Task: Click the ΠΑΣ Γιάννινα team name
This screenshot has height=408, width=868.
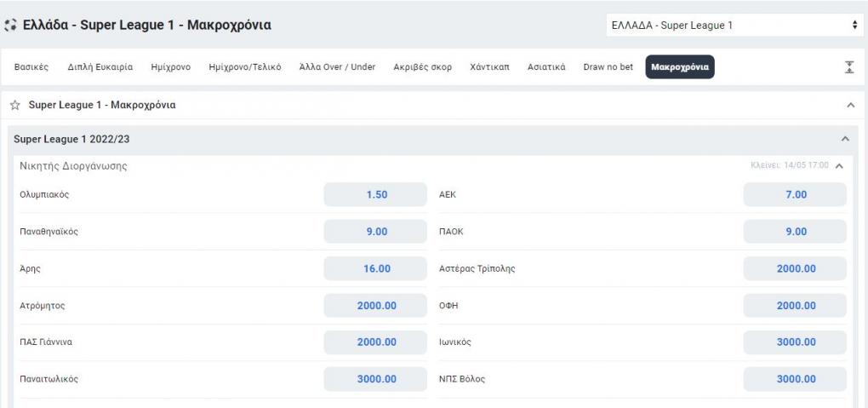Action: (45, 342)
